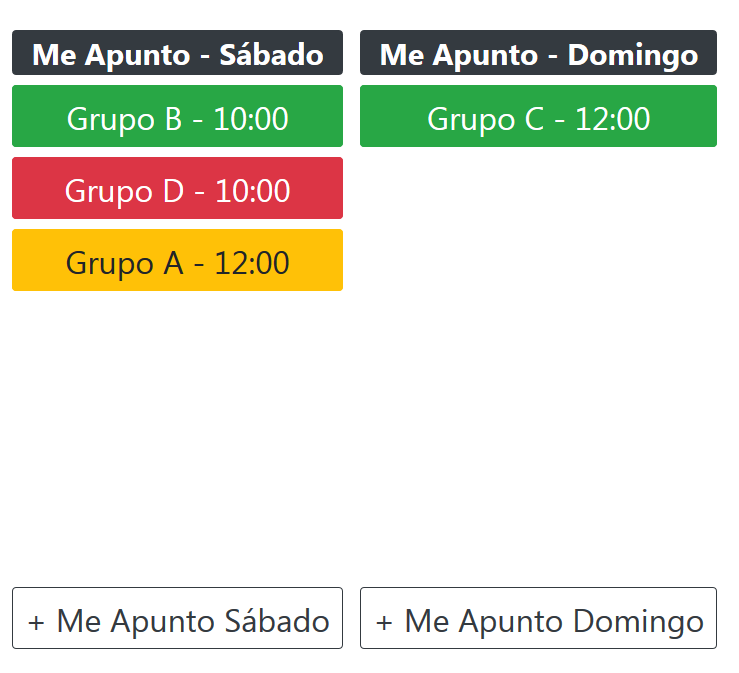Click the Me Apunto - Sábado header
The width and height of the screenshot is (739, 673).
177,54
